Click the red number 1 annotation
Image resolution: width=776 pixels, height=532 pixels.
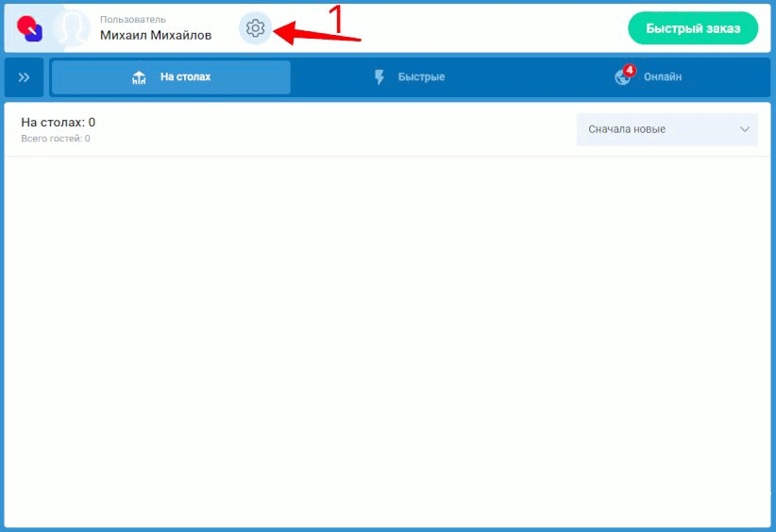[335, 18]
